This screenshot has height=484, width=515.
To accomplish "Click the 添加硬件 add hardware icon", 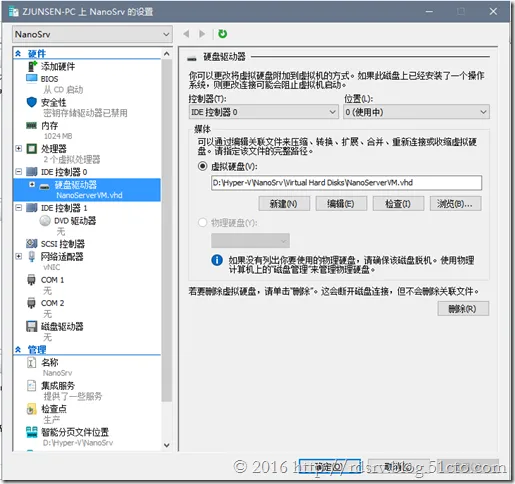I will (32, 66).
